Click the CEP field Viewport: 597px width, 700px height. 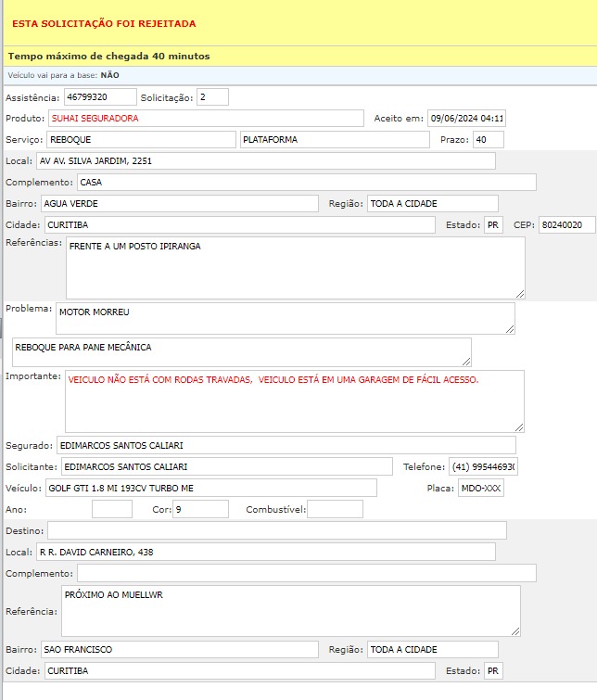[x=565, y=225]
